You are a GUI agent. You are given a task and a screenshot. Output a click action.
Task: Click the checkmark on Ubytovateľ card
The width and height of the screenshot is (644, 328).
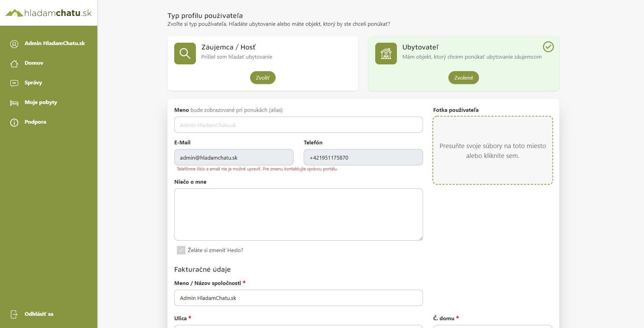pos(548,47)
